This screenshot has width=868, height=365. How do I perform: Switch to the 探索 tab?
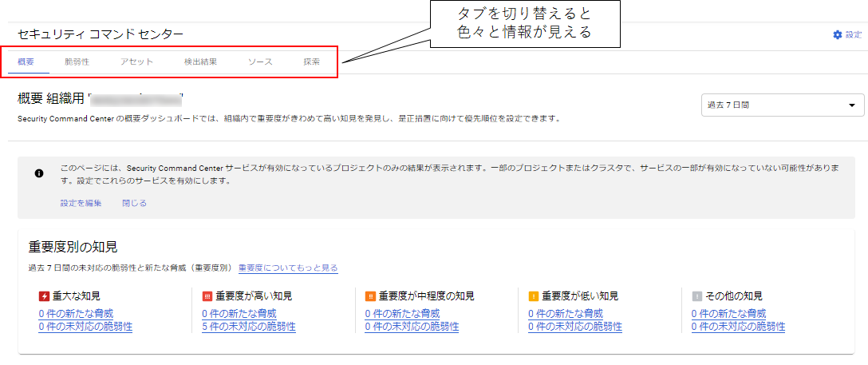click(312, 62)
